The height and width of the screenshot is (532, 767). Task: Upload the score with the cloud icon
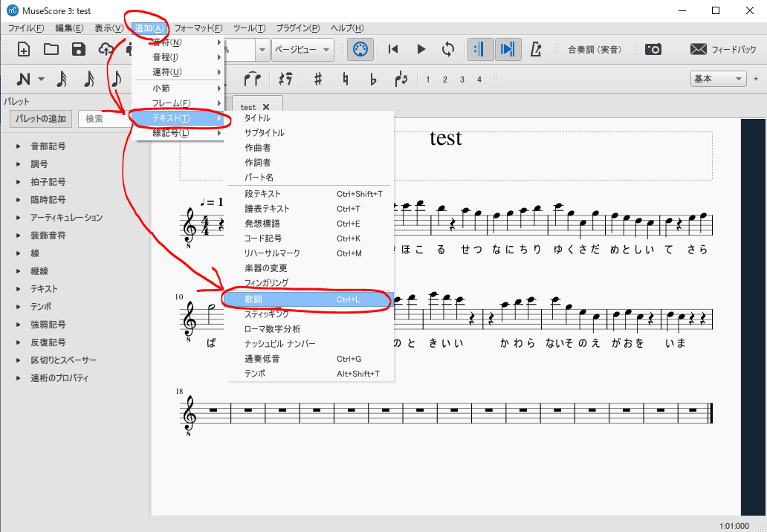pyautogui.click(x=106, y=49)
